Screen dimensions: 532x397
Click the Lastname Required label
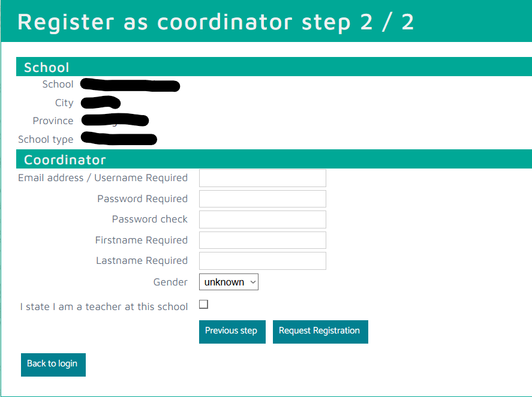click(x=142, y=260)
